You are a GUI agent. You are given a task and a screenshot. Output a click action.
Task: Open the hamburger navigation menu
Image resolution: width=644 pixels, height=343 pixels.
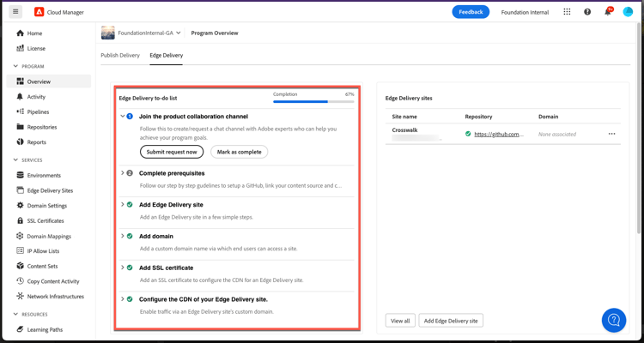pyautogui.click(x=15, y=12)
